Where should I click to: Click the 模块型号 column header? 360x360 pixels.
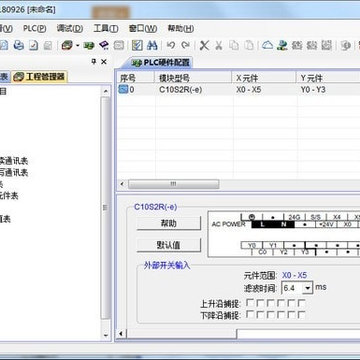[193, 78]
